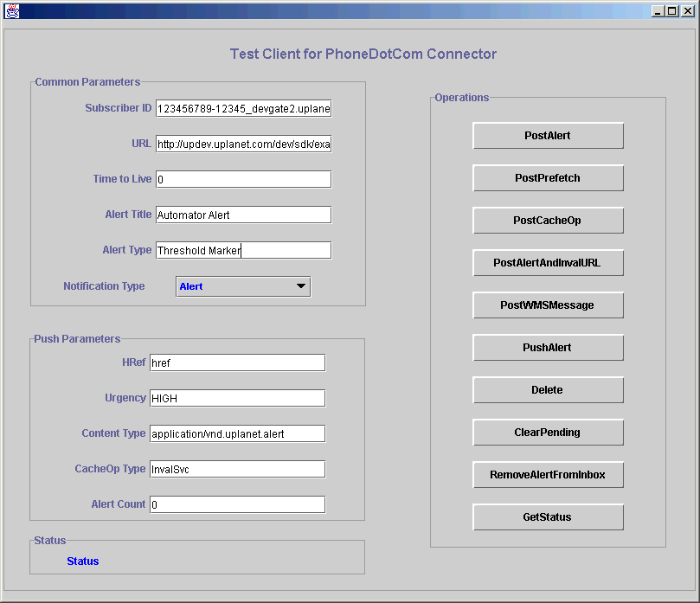Click the Urgency field showing HIGH
700x603 pixels.
[237, 398]
